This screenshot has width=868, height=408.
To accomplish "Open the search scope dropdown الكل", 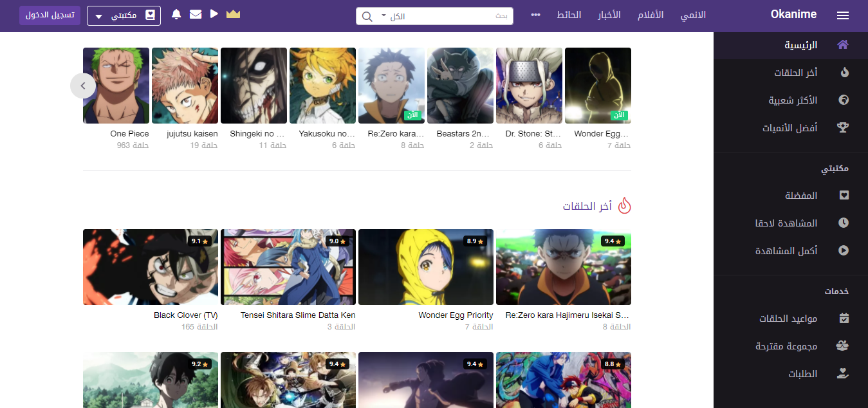I will click(x=392, y=16).
